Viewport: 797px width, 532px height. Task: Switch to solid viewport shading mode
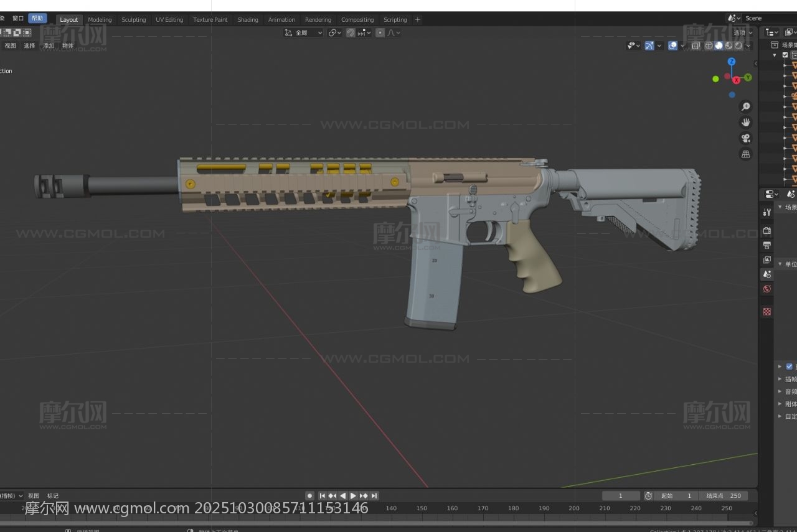(719, 45)
